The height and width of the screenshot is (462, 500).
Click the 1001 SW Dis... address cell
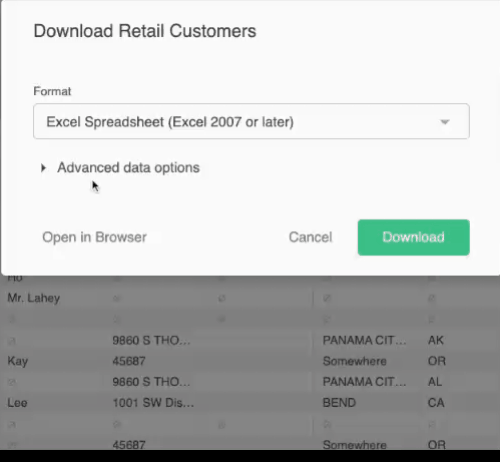(x=153, y=403)
